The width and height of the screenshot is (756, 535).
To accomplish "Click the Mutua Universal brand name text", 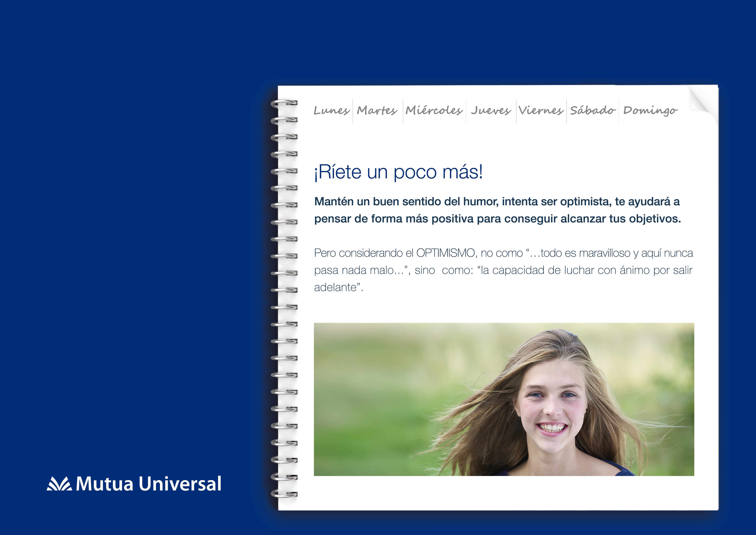I will (148, 484).
